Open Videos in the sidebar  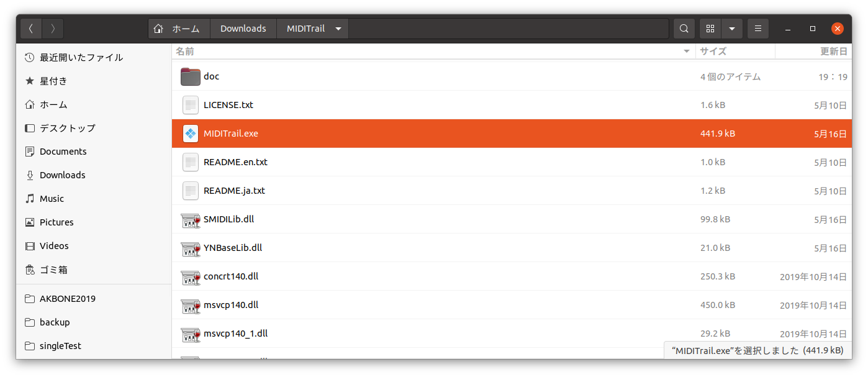[94, 246]
